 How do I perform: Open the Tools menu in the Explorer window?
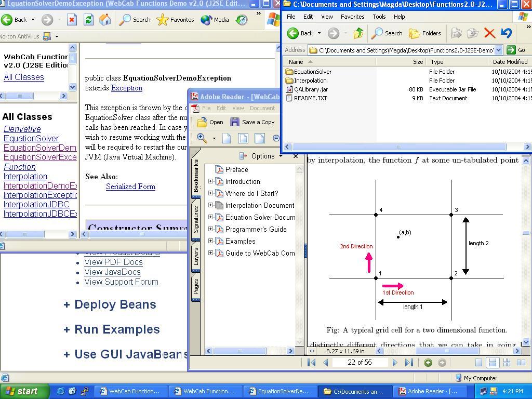coord(379,17)
